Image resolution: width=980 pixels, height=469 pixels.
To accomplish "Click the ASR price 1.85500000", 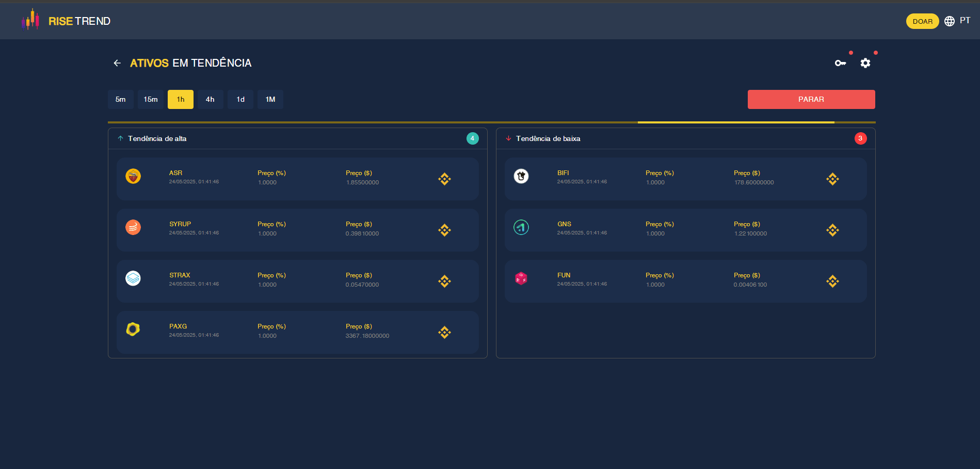I will point(362,182).
